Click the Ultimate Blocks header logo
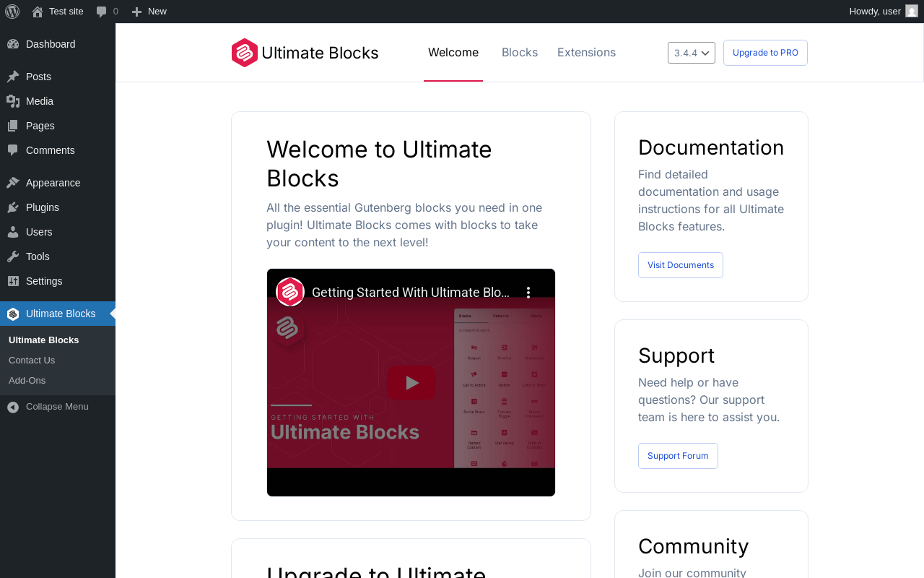Viewport: 924px width, 578px height. 305,53
